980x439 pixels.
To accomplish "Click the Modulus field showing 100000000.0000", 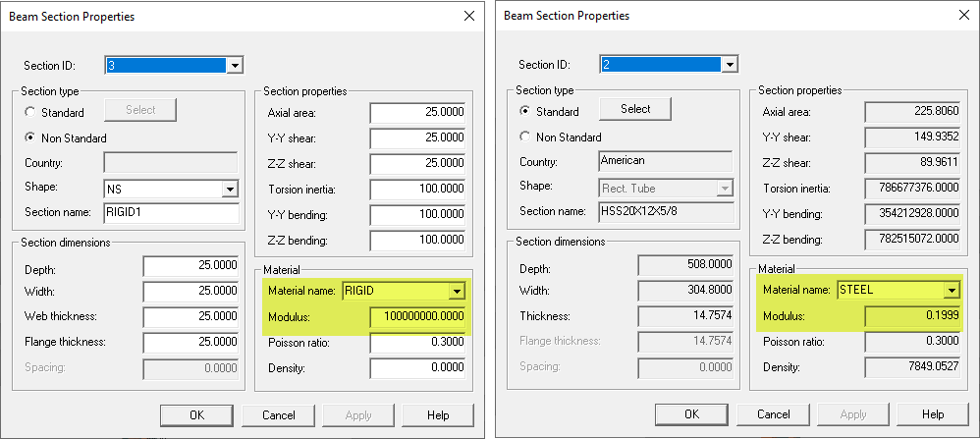I will pos(417,317).
